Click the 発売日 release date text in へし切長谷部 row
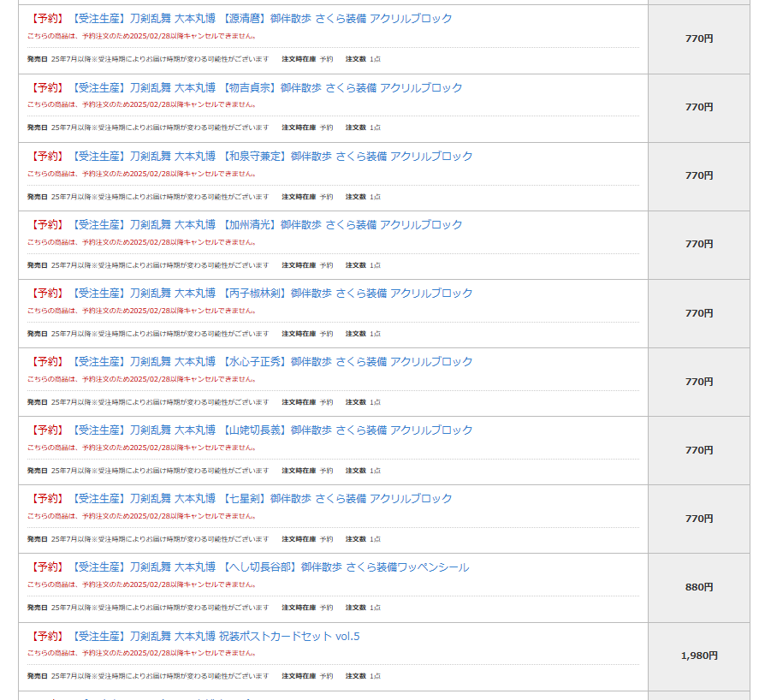 click(148, 608)
